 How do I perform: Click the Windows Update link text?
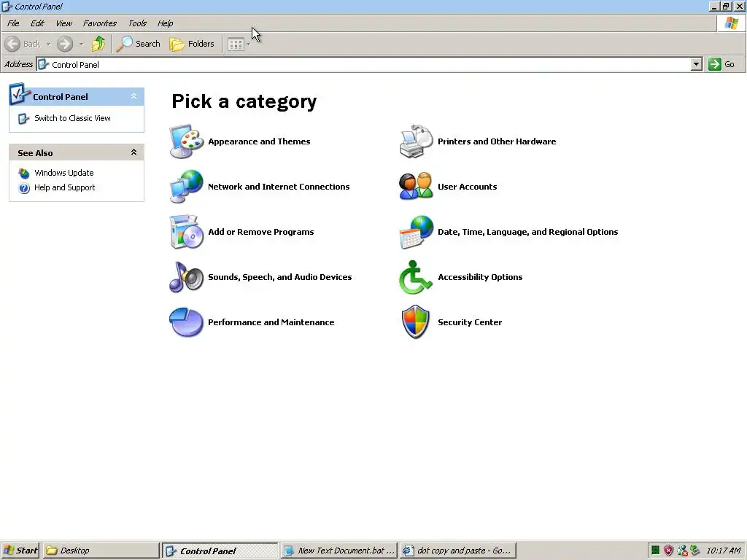[64, 173]
